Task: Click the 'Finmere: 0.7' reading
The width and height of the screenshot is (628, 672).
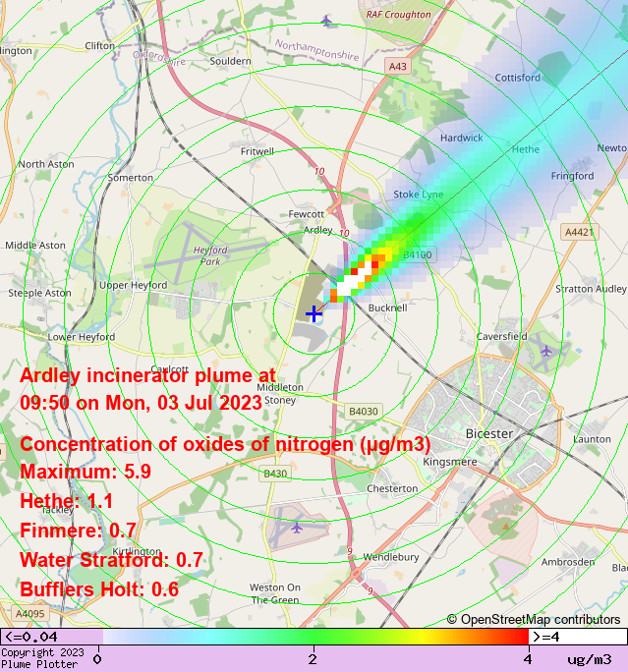Action: tap(78, 531)
